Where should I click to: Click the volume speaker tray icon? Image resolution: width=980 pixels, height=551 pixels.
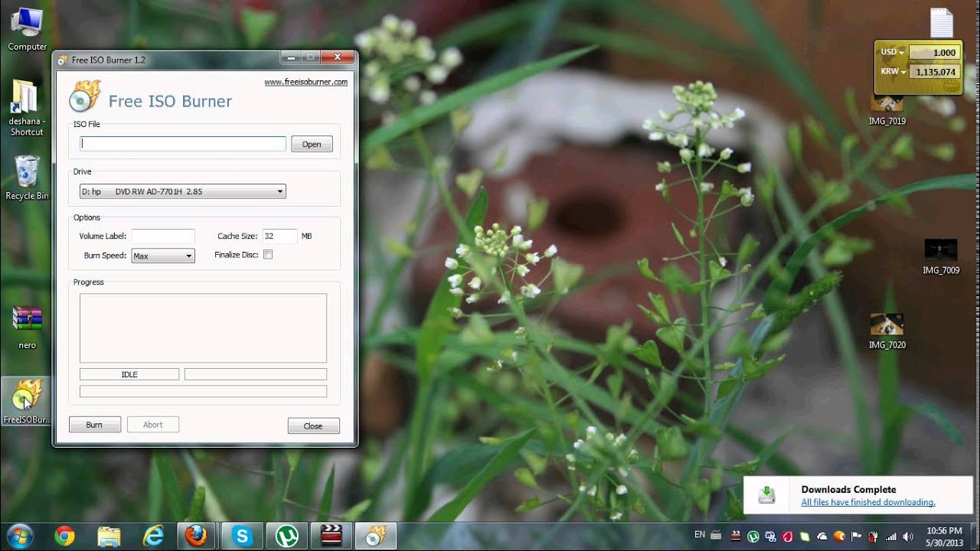908,536
